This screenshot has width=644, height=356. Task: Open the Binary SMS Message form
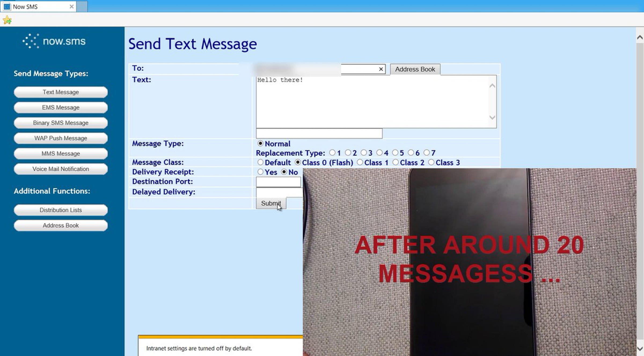[61, 123]
